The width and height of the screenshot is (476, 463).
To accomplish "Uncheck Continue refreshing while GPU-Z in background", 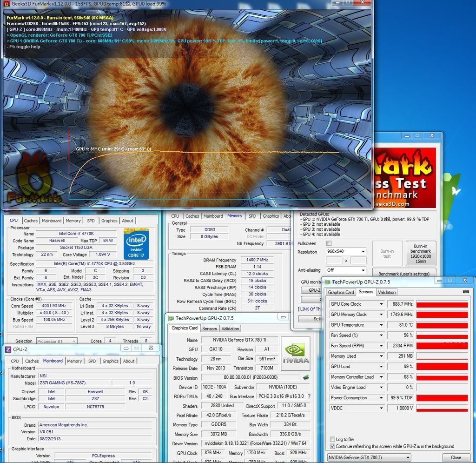I will coord(332,446).
